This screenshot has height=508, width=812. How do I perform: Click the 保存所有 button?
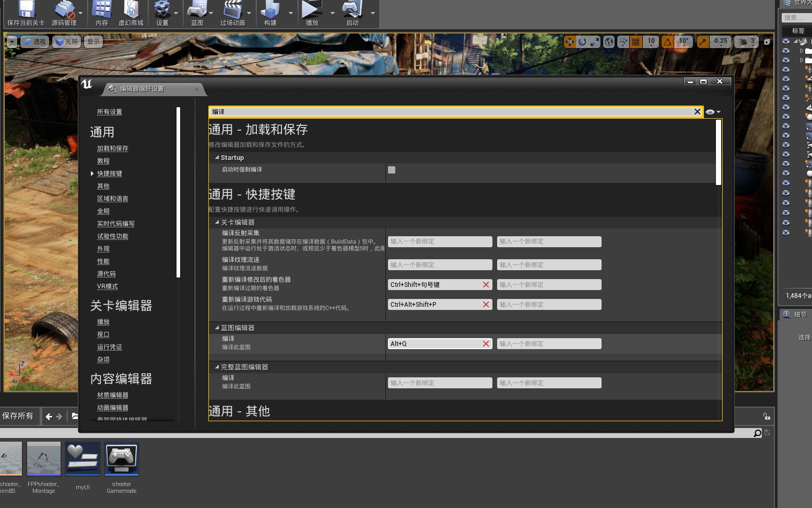click(x=17, y=415)
